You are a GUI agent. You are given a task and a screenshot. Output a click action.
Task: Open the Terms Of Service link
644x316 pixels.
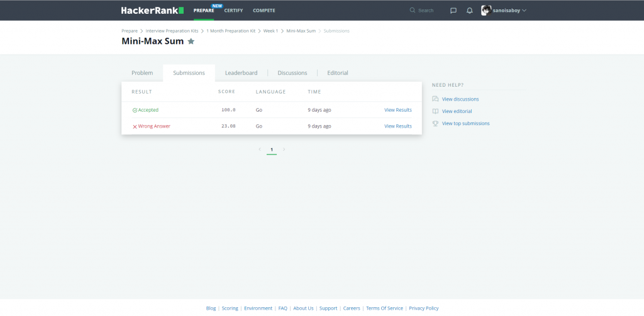pyautogui.click(x=384, y=308)
